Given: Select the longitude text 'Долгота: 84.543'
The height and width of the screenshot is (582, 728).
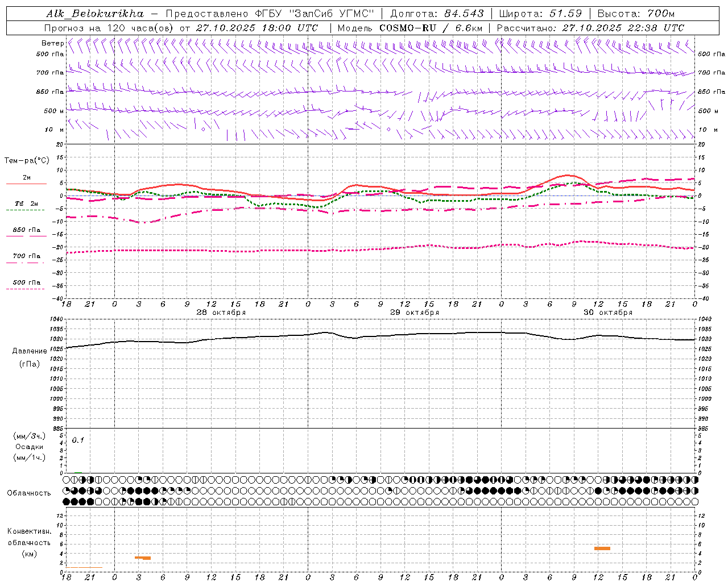Looking at the screenshot, I should [x=437, y=14].
